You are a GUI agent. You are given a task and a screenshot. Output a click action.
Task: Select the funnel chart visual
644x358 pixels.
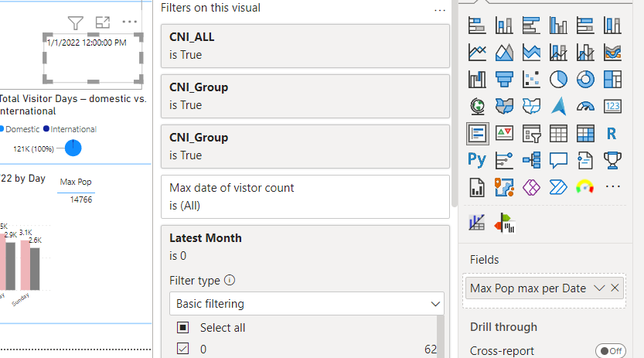504,79
